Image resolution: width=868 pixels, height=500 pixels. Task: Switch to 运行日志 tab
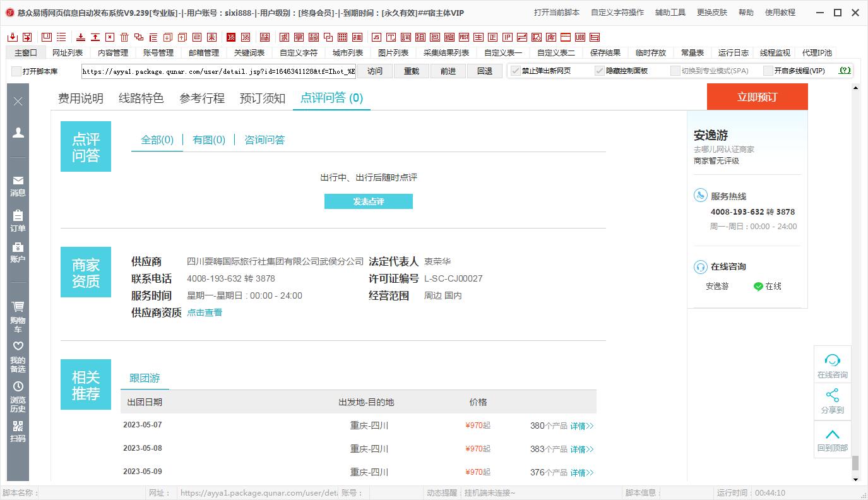coord(734,53)
